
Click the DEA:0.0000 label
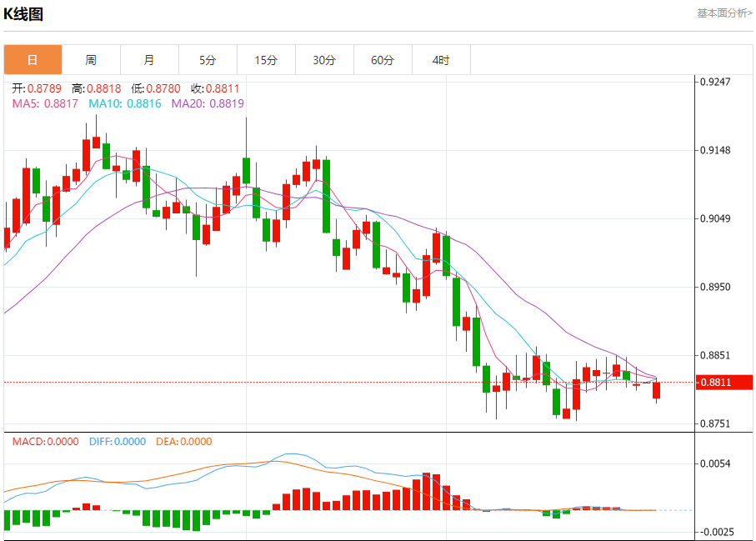click(183, 442)
